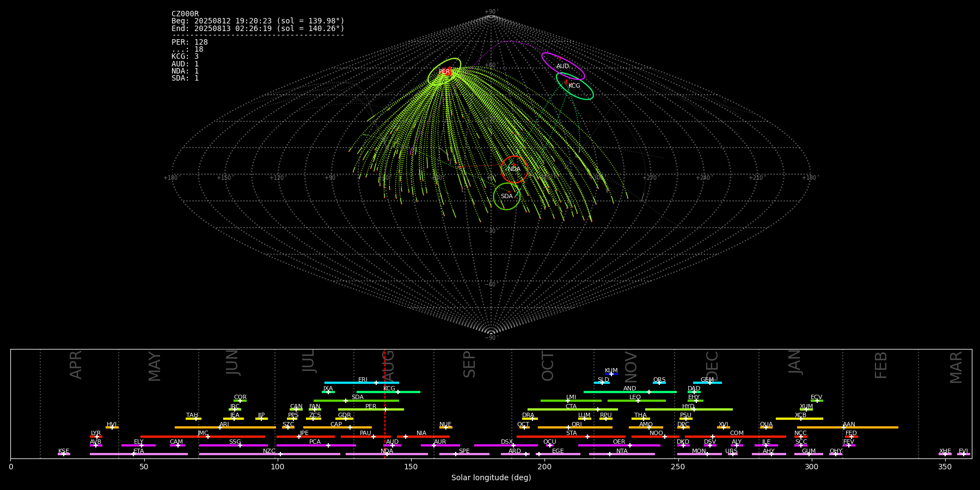Click the AUG month label in timeline
The height and width of the screenshot is (490, 980).
[388, 364]
